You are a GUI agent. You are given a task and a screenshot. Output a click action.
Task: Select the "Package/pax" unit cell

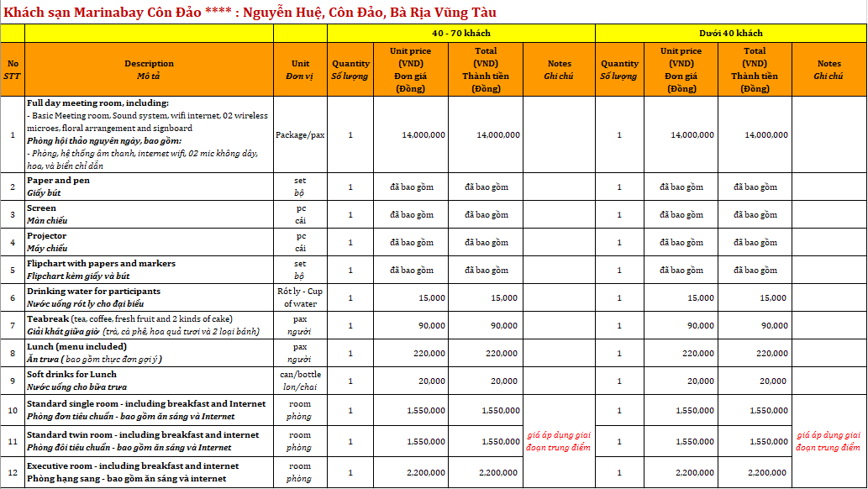tap(300, 134)
